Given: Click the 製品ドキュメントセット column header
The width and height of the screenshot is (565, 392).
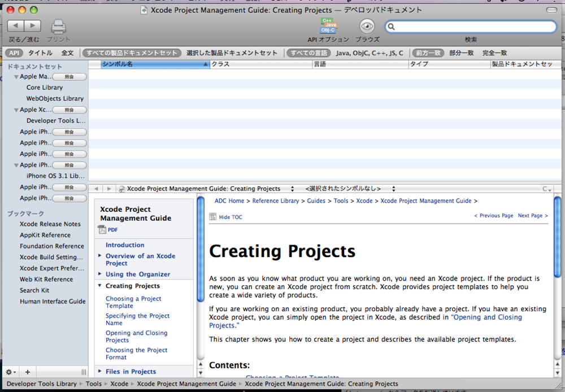Looking at the screenshot, I should pyautogui.click(x=525, y=64).
